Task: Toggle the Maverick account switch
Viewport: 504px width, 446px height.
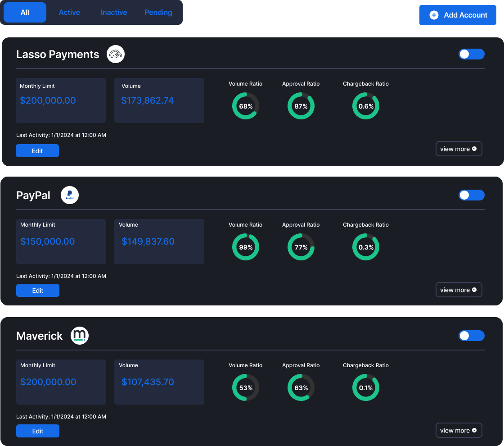Action: [471, 336]
